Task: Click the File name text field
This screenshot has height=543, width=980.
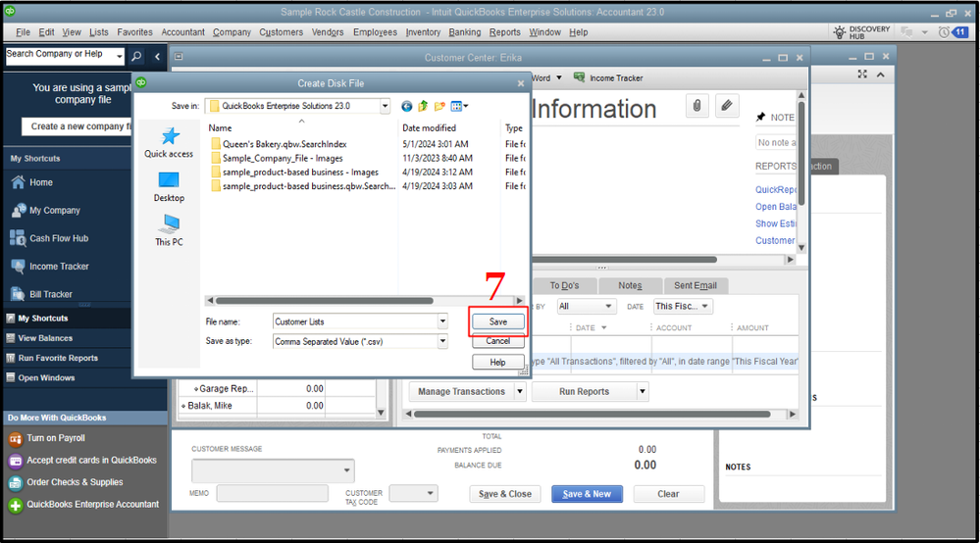Action: coord(354,321)
